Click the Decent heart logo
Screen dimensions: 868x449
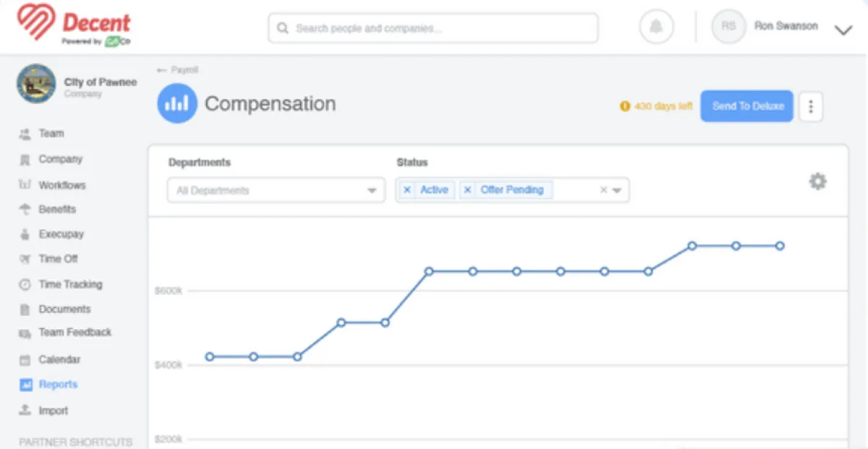coord(35,22)
